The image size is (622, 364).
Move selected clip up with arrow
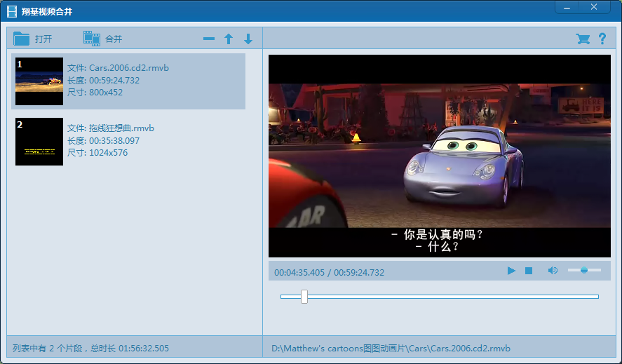229,39
